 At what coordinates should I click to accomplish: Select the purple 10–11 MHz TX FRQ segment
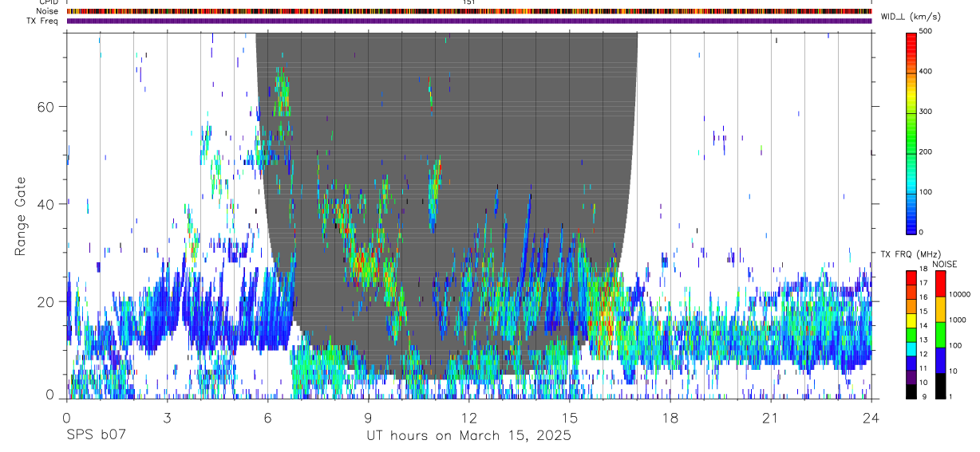pos(911,376)
